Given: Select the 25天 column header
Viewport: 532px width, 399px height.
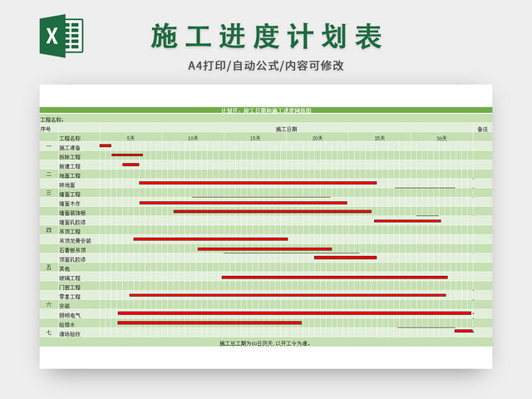Looking at the screenshot, I should [380, 139].
